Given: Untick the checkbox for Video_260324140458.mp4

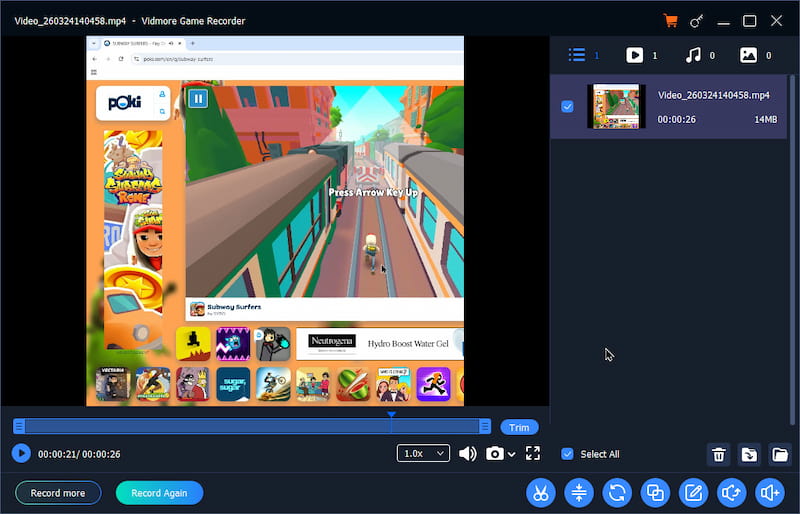Looking at the screenshot, I should (568, 106).
